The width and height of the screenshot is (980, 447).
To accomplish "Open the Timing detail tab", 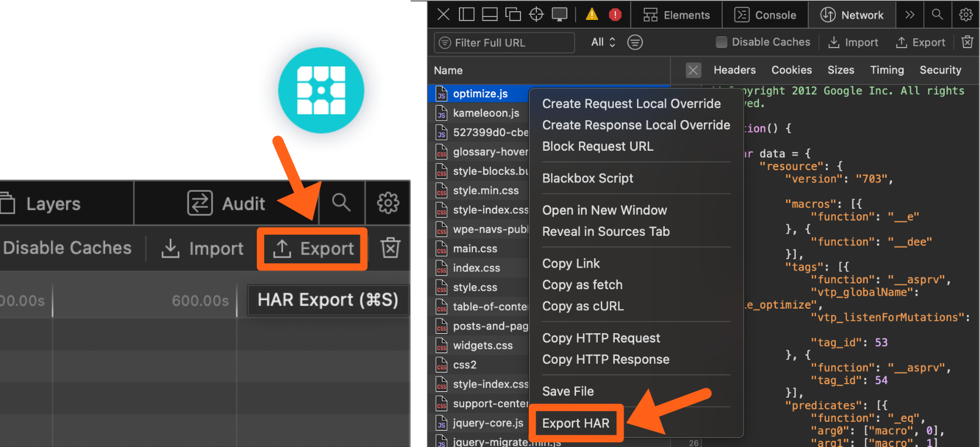I will (x=887, y=70).
